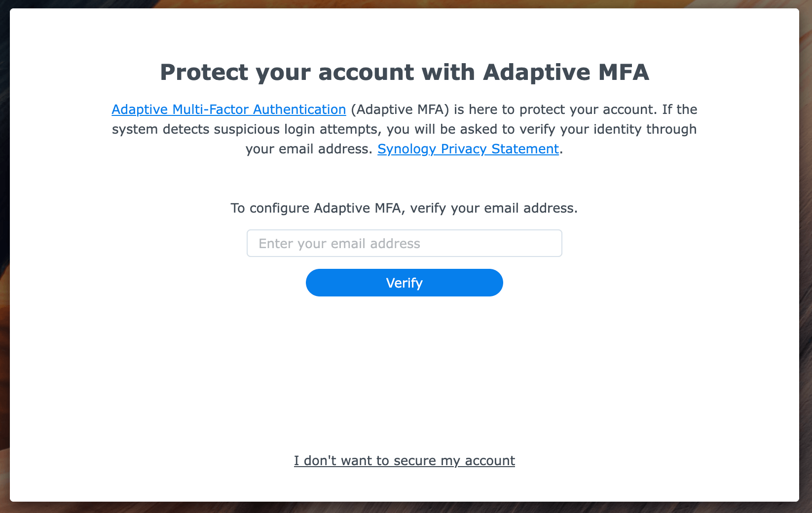
Task: Open the Synology Privacy Statement link
Action: [468, 149]
